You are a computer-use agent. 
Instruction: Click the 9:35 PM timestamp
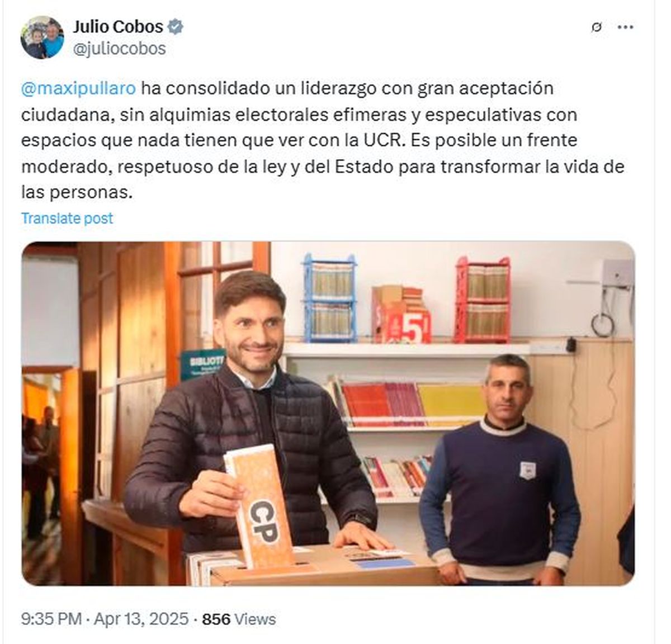[x=52, y=619]
